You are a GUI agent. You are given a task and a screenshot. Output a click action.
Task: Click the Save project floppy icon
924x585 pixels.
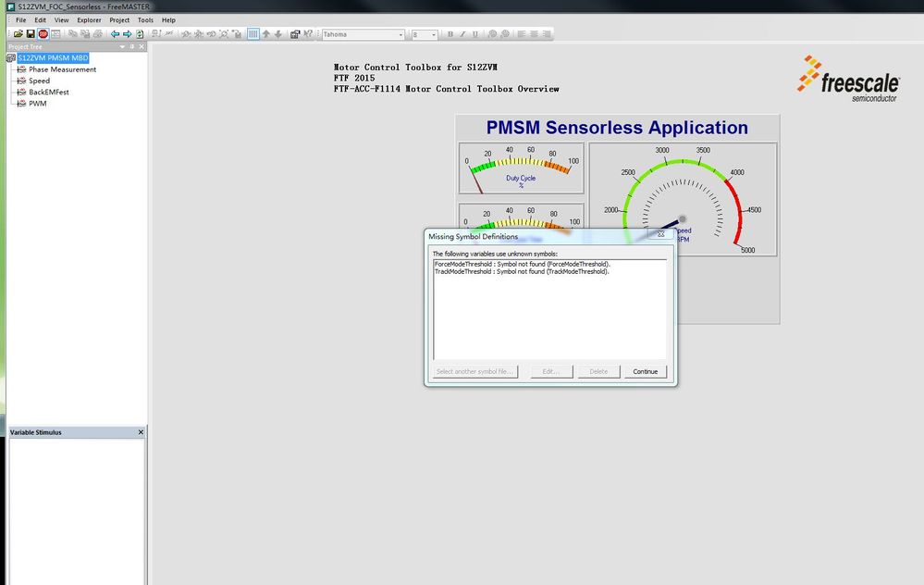coord(31,34)
